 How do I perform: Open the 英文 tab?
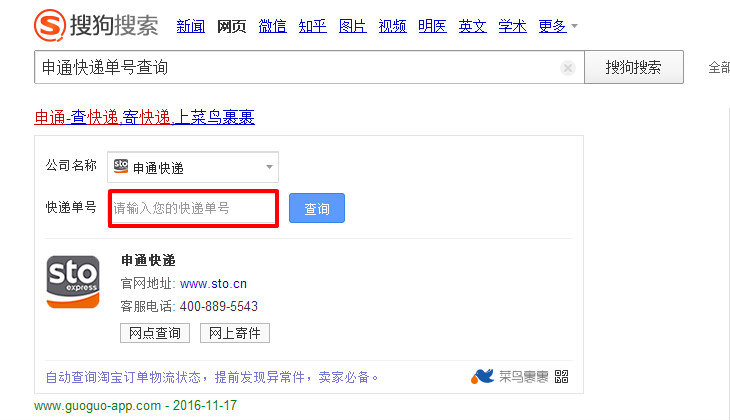pyautogui.click(x=473, y=26)
